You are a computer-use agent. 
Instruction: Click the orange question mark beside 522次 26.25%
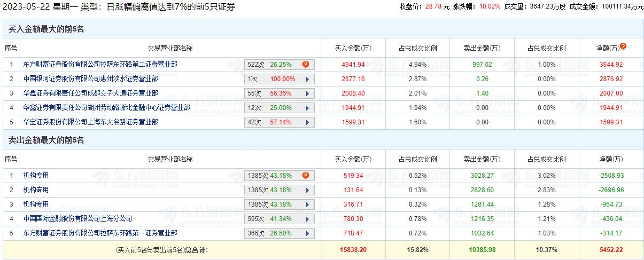point(306,65)
